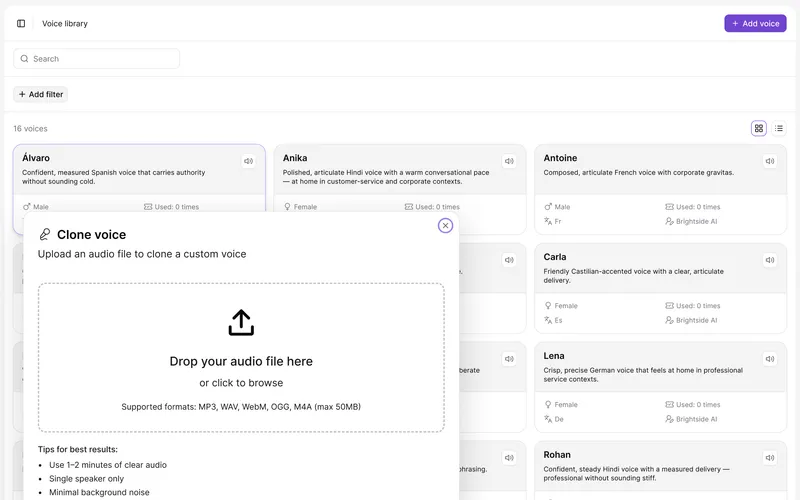Switch to list view
This screenshot has height=500, width=800.
[779, 129]
